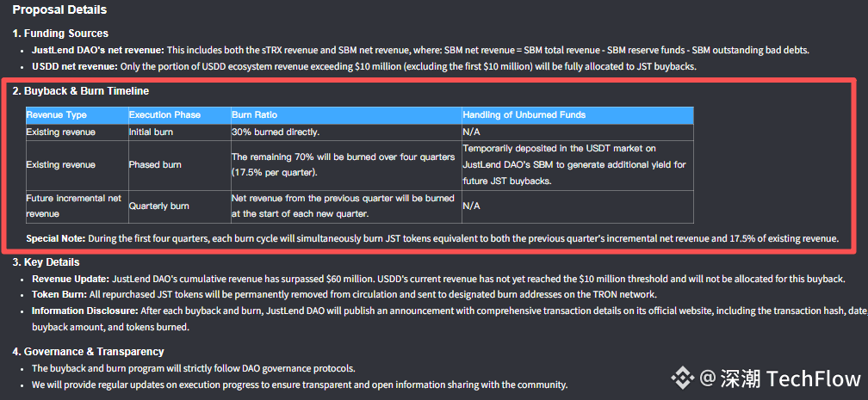868x400 pixels.
Task: Click the Revenue Update bold label
Action: point(71,279)
